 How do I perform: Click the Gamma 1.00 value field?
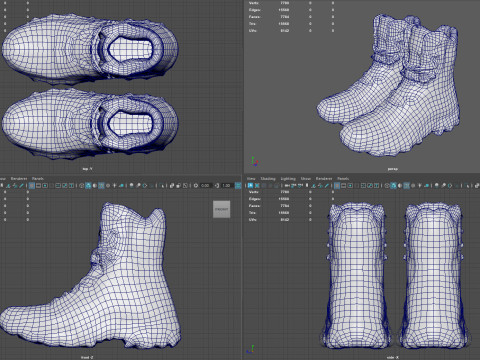[227, 185]
